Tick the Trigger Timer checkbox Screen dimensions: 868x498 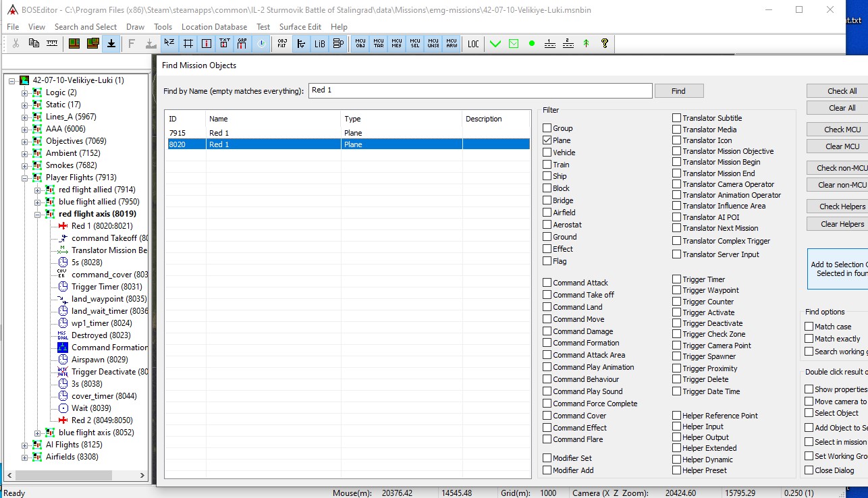676,279
